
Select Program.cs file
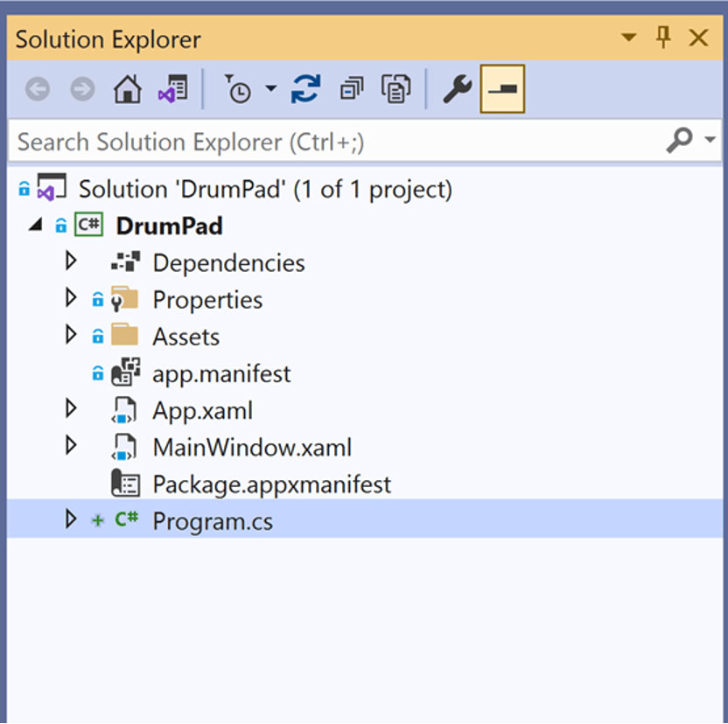click(213, 522)
